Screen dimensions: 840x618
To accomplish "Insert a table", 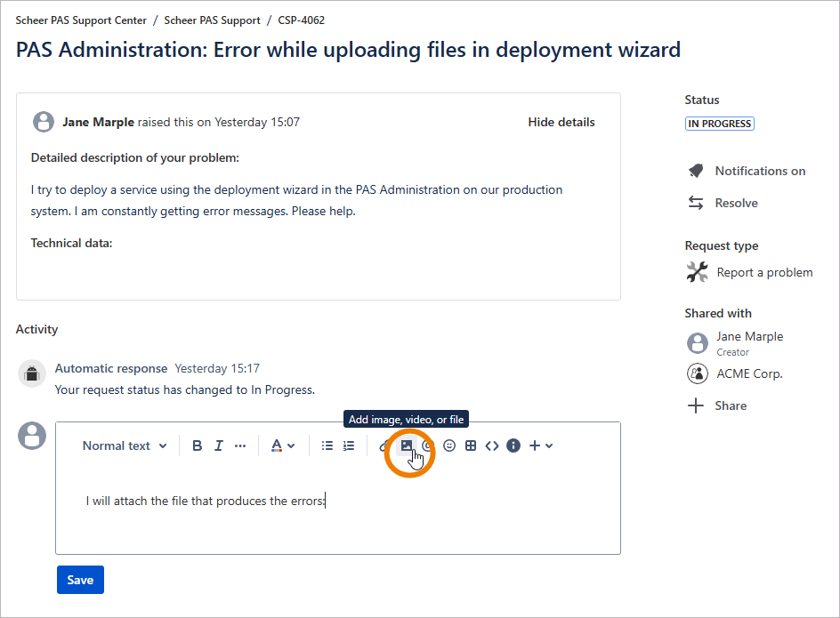I will point(471,445).
